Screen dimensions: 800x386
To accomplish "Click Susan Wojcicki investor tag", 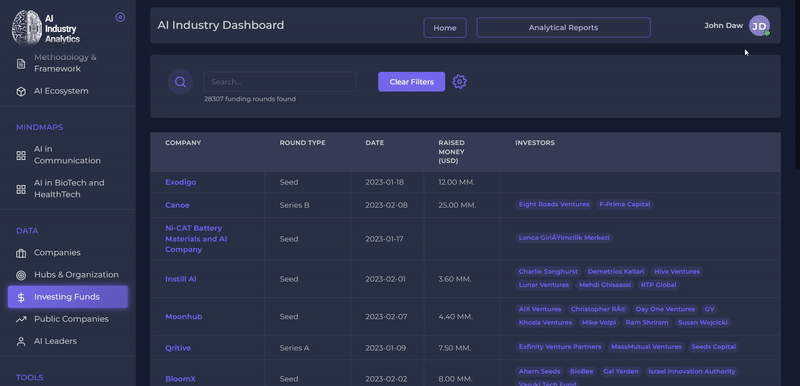I will (703, 323).
